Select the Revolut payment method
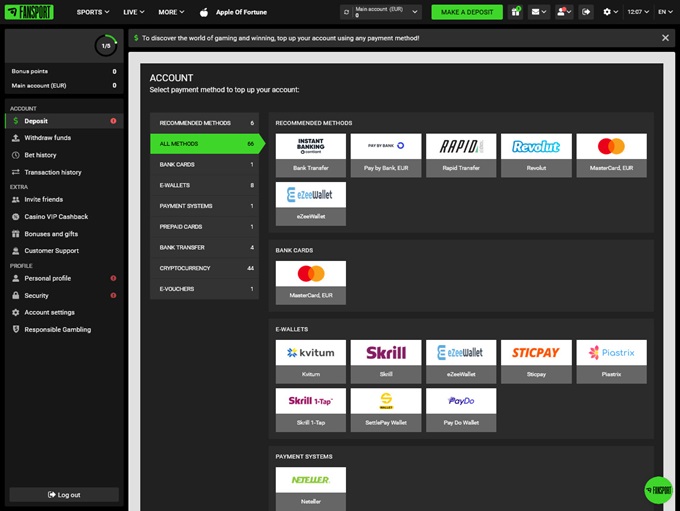The image size is (680, 511). (536, 152)
